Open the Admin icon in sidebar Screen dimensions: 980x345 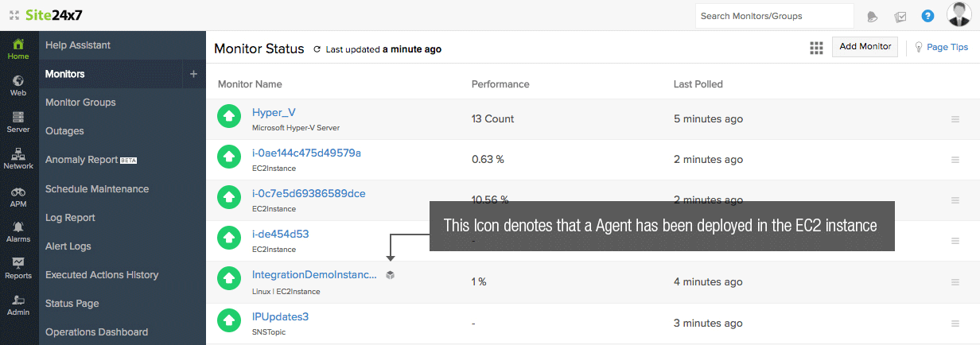tap(18, 304)
